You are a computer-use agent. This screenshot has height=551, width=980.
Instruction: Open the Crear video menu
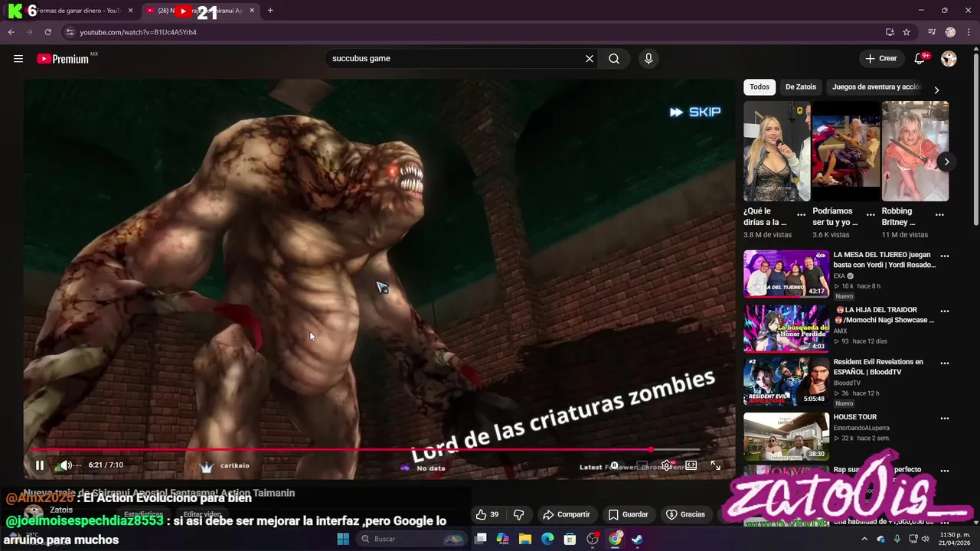[880, 58]
